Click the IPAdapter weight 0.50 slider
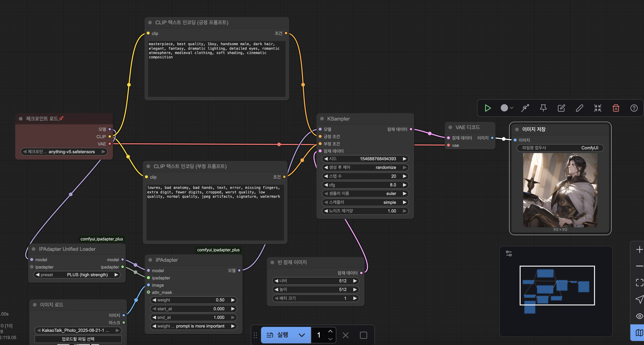644x345 pixels. (193, 300)
